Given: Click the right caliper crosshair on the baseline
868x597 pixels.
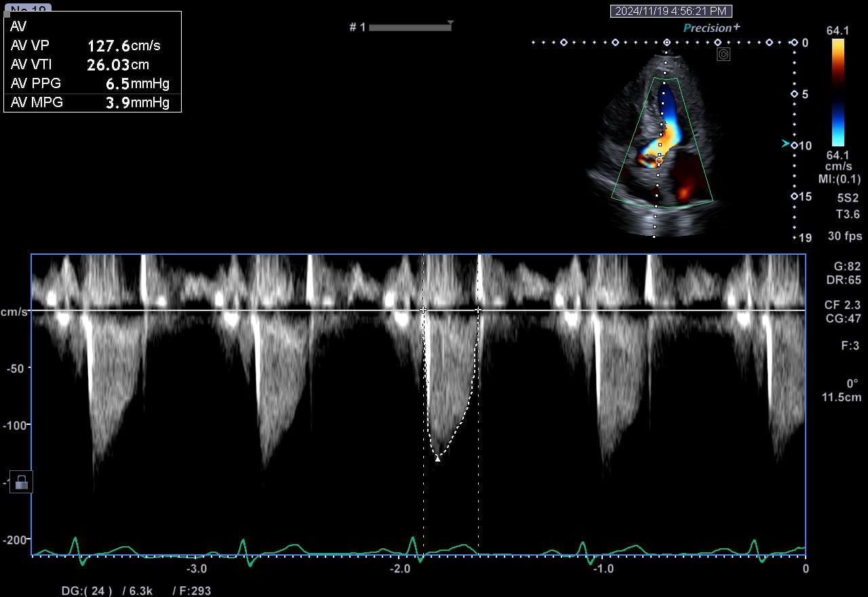Looking at the screenshot, I should tap(478, 310).
